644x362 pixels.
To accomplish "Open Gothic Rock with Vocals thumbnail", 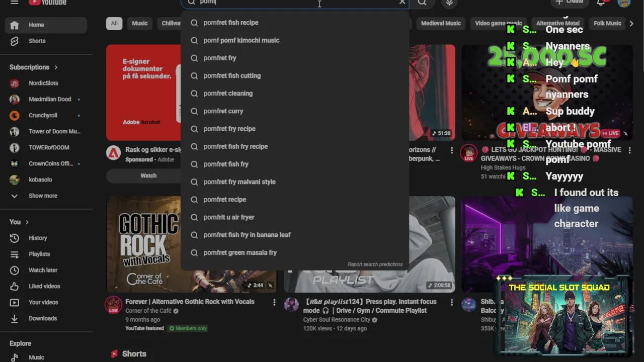I will [x=192, y=244].
